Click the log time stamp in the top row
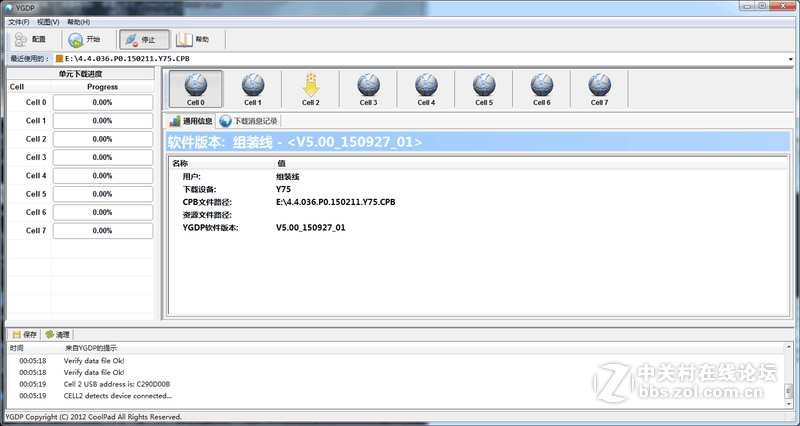Screen dimensions: 800x426 (x=33, y=361)
